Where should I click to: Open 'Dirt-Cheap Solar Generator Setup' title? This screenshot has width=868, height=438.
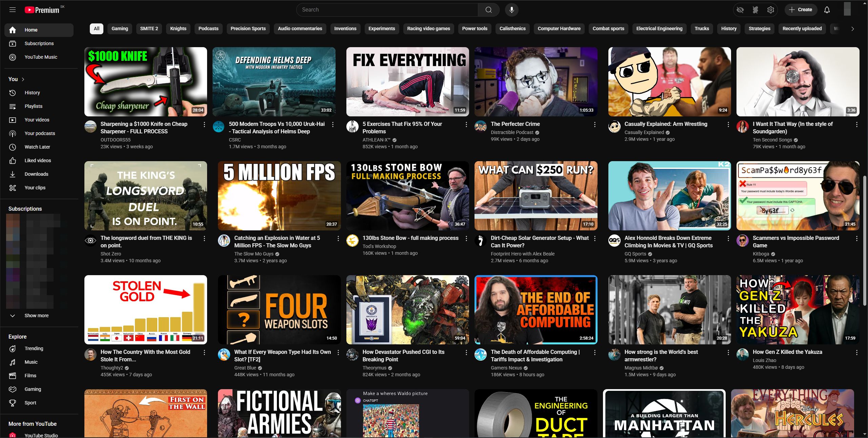pos(540,242)
